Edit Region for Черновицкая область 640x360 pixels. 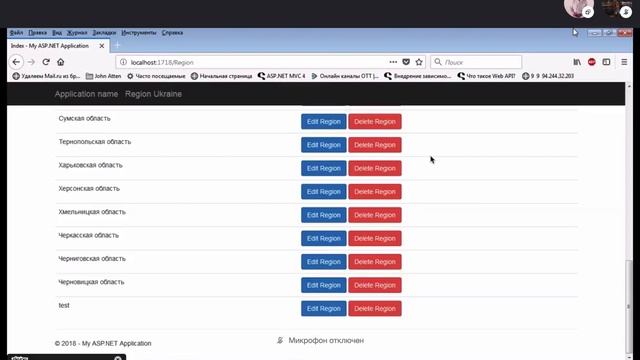[x=324, y=285]
